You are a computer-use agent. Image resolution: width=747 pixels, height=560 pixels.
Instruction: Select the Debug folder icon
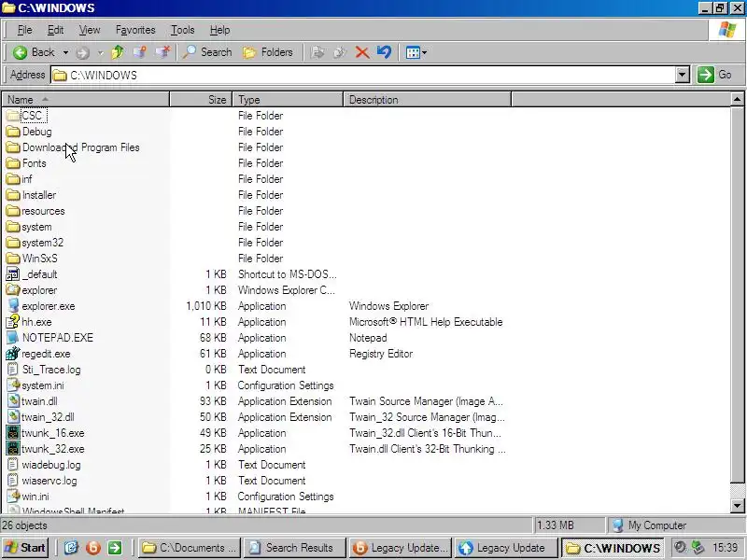(13, 132)
